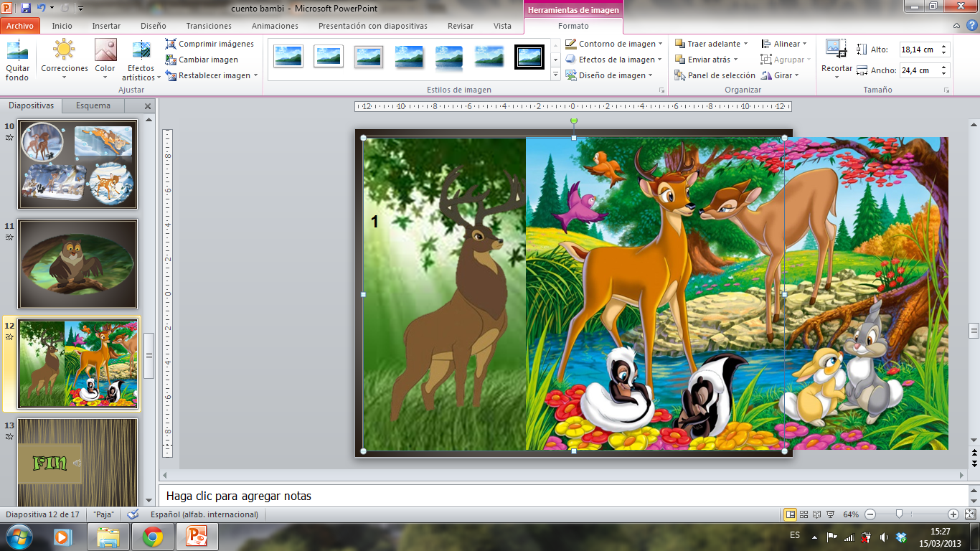Click zoom out minus button

click(870, 514)
